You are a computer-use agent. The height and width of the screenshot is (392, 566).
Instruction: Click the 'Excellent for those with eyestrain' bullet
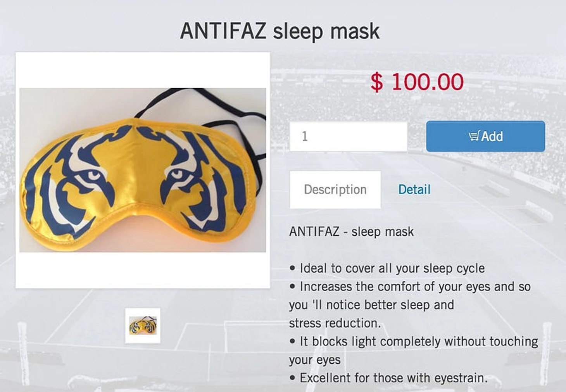[x=388, y=378]
